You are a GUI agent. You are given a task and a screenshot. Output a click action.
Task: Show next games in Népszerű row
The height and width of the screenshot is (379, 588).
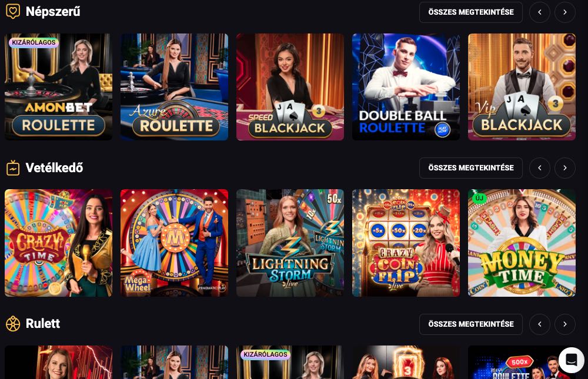(564, 12)
